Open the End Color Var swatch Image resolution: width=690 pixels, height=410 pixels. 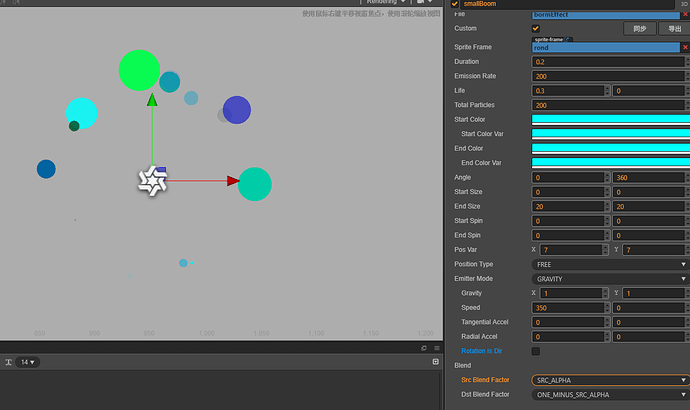click(611, 163)
